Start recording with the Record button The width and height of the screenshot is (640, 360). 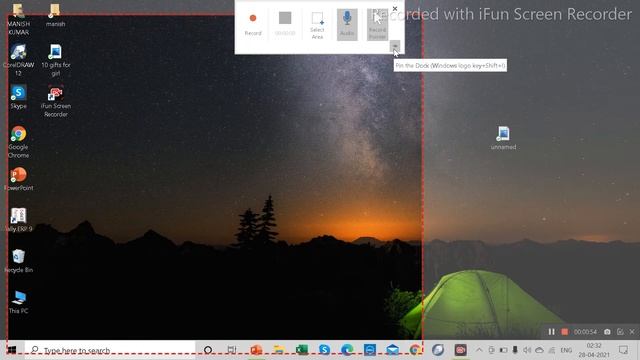click(x=253, y=24)
